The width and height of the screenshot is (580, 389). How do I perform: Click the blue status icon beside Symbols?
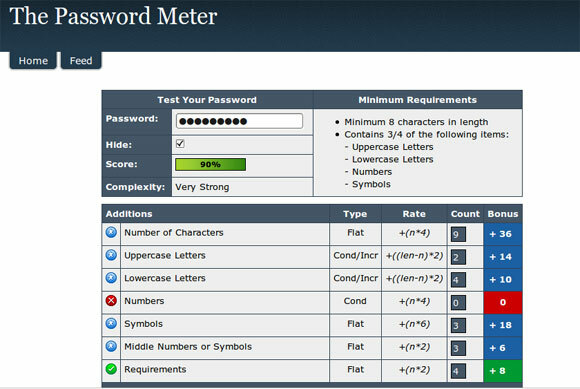(x=111, y=324)
